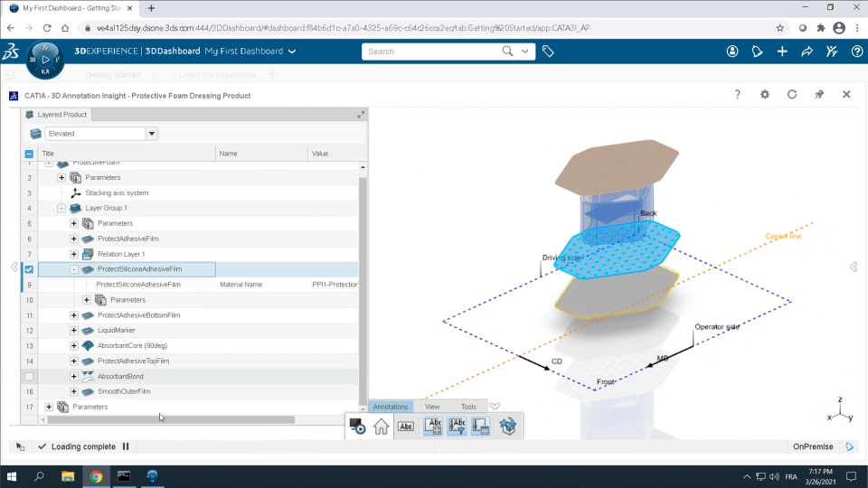The height and width of the screenshot is (488, 868).
Task: Collapse the action bar chevron
Action: (x=495, y=406)
